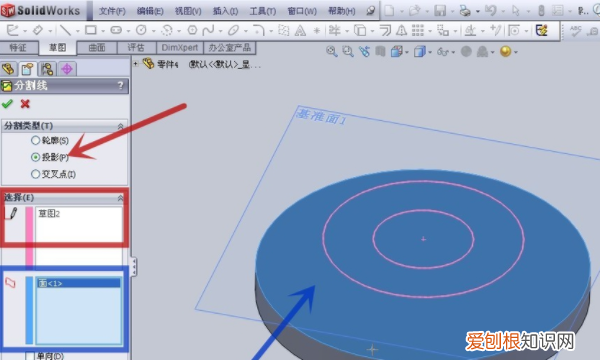Click the Offset Entities icon

(x=385, y=30)
